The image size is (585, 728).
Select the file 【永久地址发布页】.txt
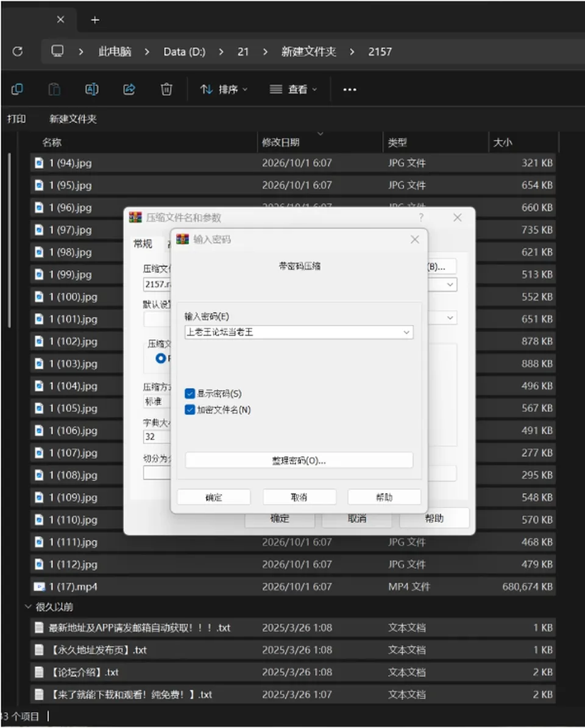click(293, 649)
